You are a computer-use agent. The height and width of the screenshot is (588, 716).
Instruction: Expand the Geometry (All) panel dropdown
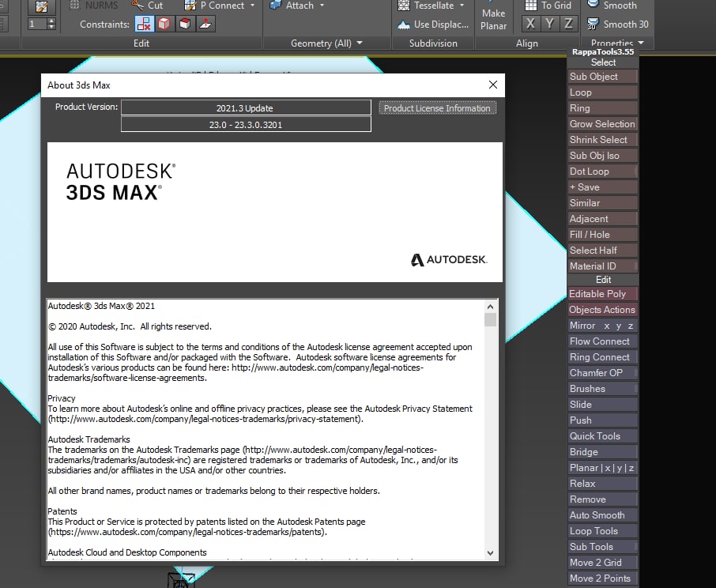tap(360, 43)
